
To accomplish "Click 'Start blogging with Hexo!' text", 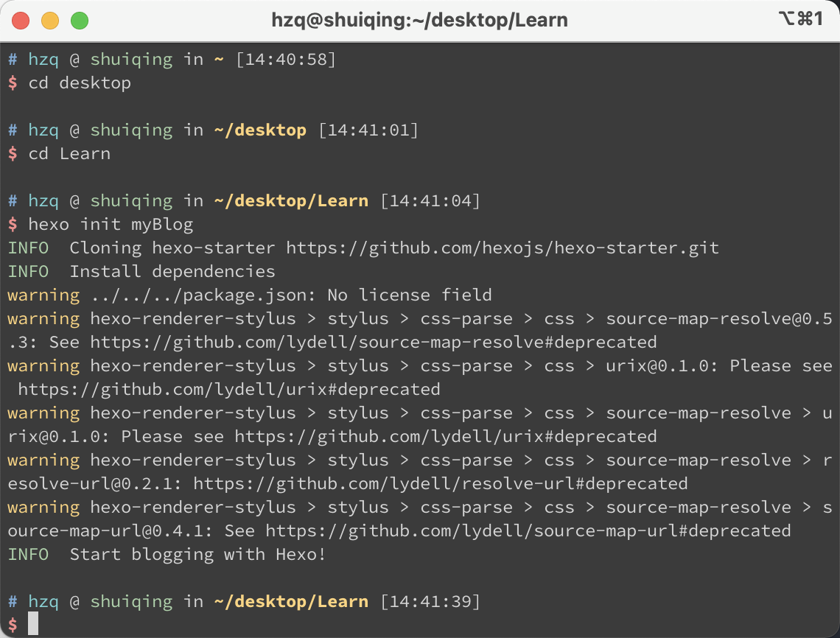I will (x=197, y=555).
